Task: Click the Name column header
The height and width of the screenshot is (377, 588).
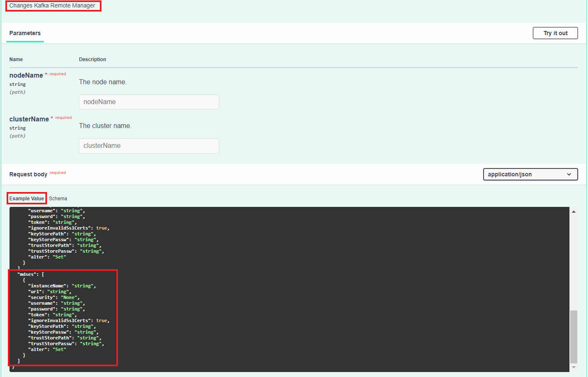Action: click(x=16, y=59)
